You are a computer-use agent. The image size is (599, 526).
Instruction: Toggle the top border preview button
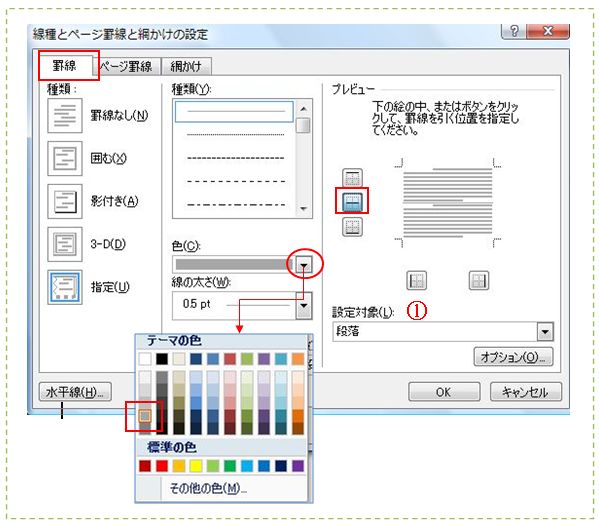(352, 178)
